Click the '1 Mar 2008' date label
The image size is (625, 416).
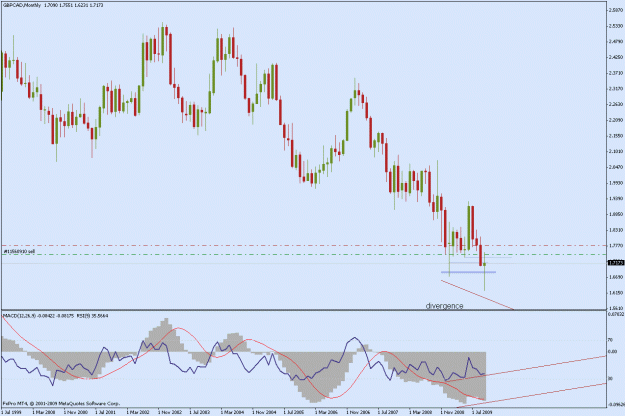[420, 412]
